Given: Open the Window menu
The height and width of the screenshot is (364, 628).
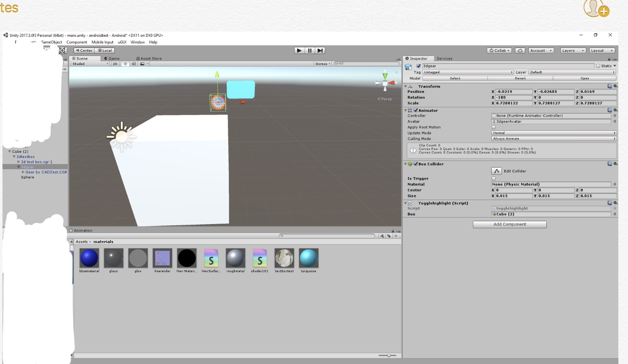Looking at the screenshot, I should coord(138,42).
